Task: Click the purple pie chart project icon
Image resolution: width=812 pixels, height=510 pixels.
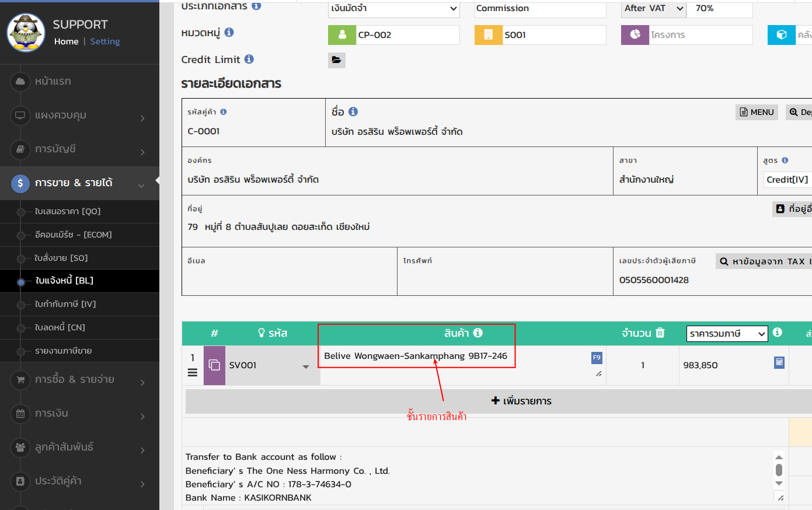Action: click(x=635, y=35)
